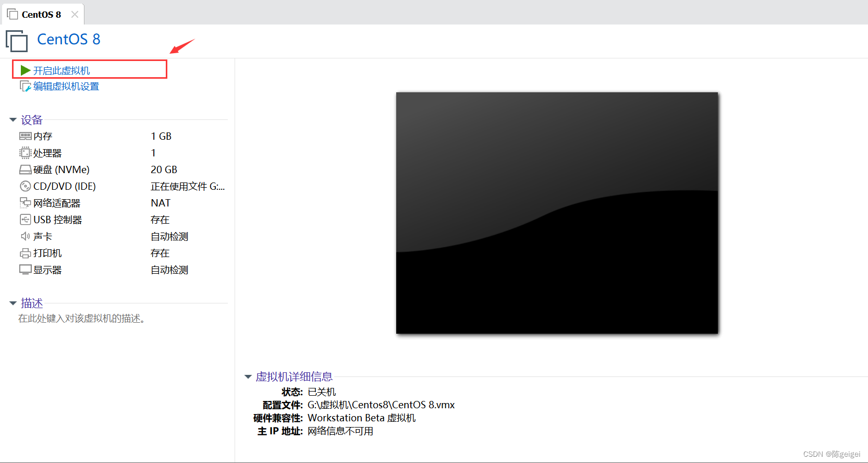Click the memory (内存) device icon

(x=26, y=136)
